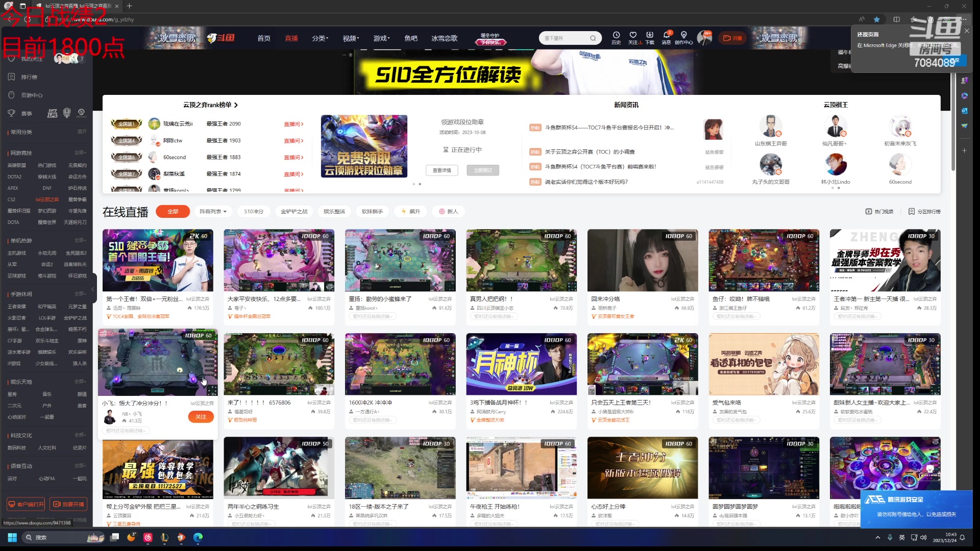Click the Douyu 斗鱼 logo
The image size is (980, 551).
pos(221,38)
